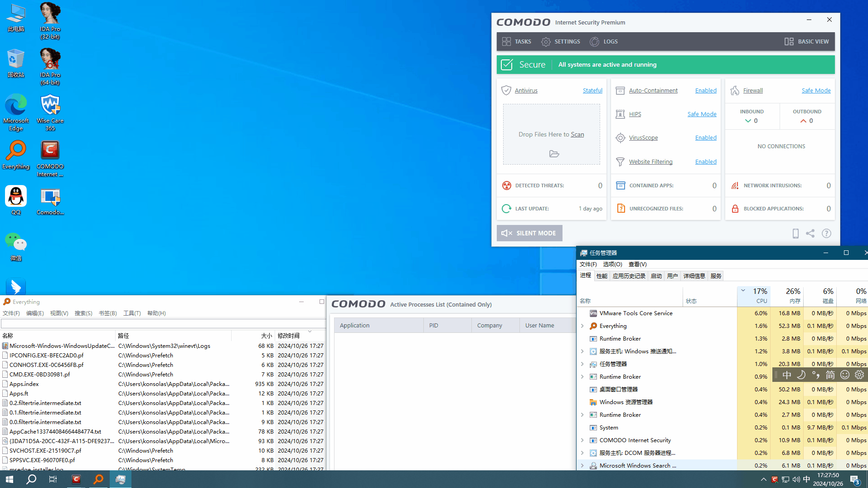Click the Everything search input field
This screenshot has width=868, height=488.
163,324
